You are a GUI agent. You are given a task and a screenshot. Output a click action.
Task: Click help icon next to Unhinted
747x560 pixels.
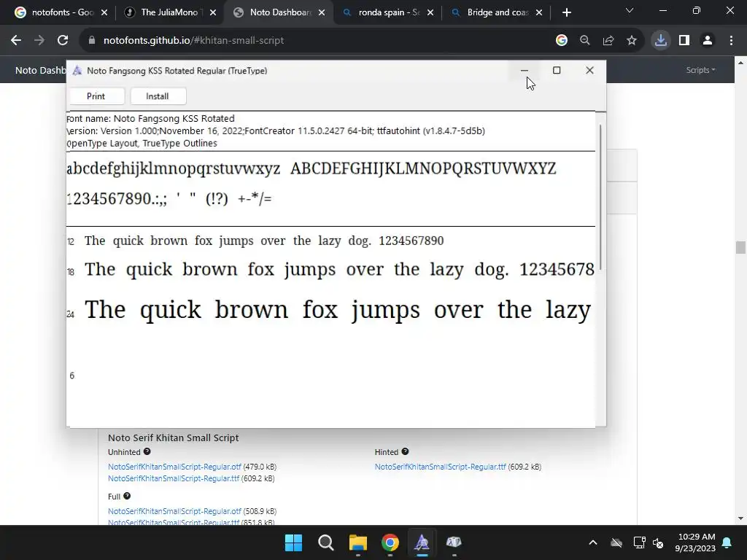point(147,451)
